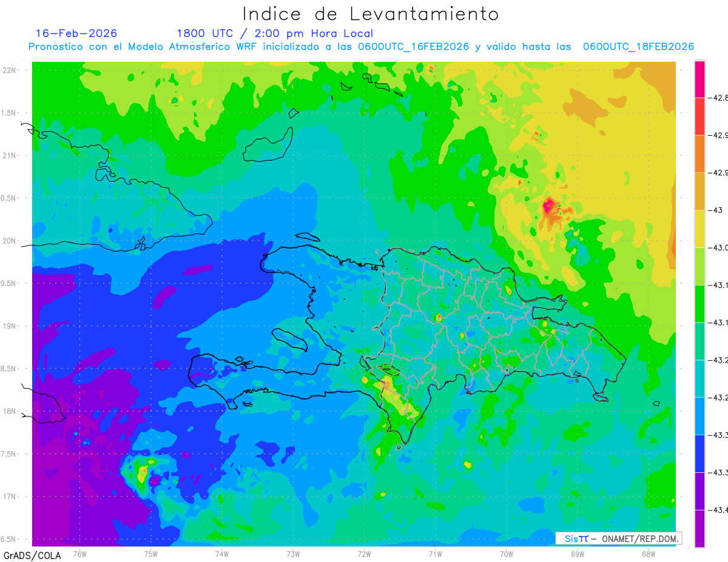
Task: Click the magenta colorbar segment at top
Action: [x=699, y=79]
